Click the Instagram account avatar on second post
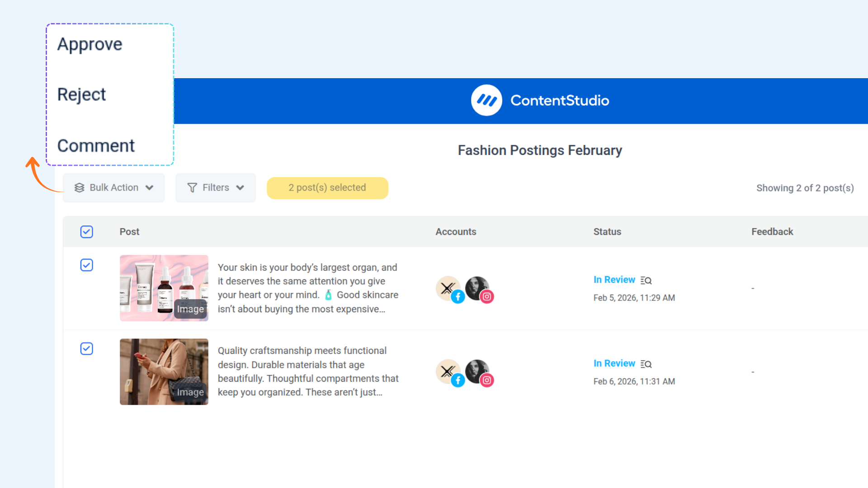This screenshot has height=488, width=868. pyautogui.click(x=478, y=372)
